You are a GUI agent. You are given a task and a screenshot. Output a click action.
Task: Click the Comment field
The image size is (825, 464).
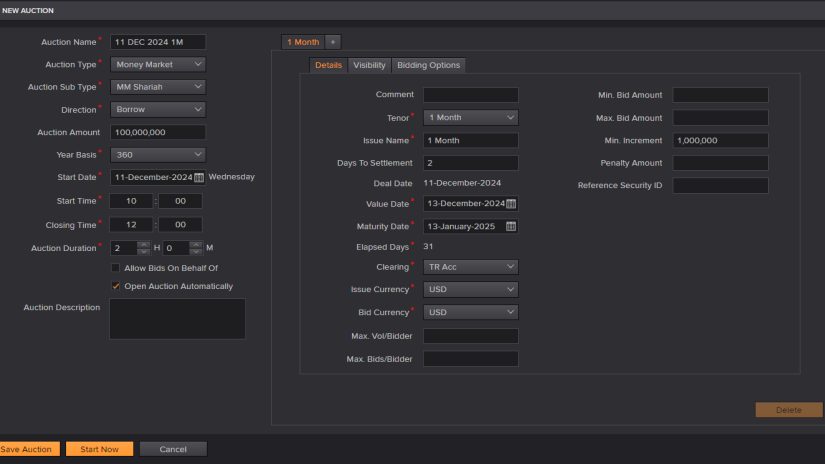pyautogui.click(x=471, y=95)
